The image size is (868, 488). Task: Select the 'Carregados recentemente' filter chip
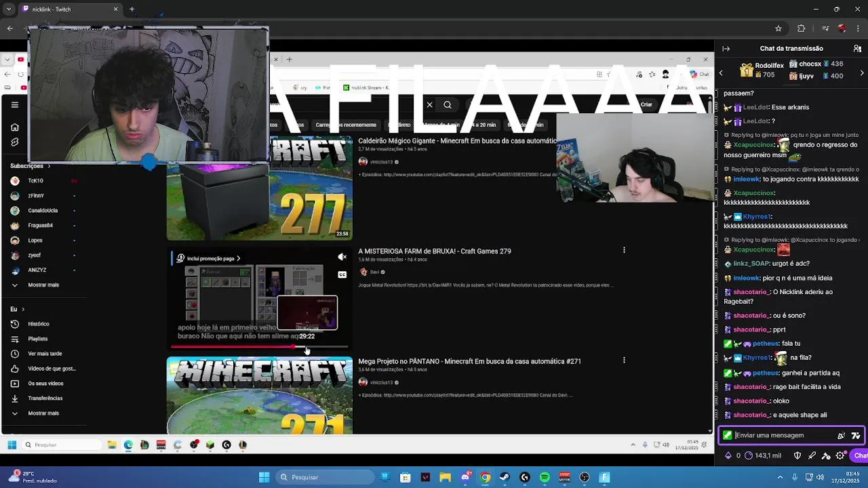(x=346, y=125)
